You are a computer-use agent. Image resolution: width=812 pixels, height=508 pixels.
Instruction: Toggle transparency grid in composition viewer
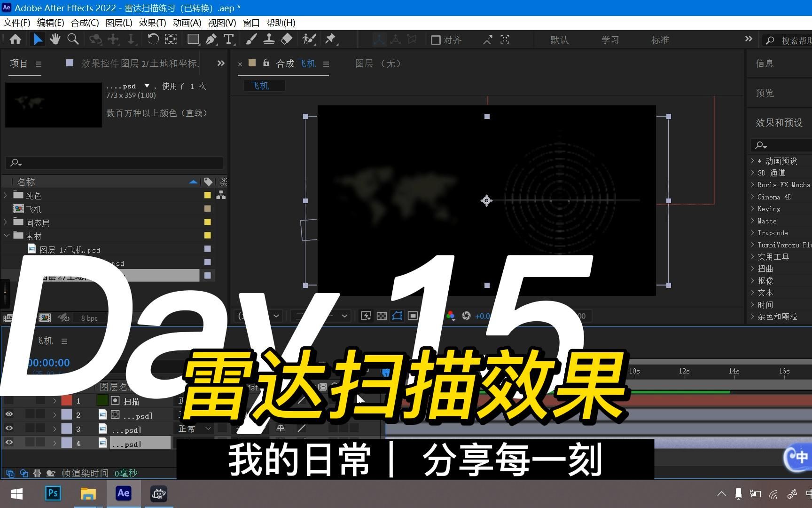coord(382,316)
